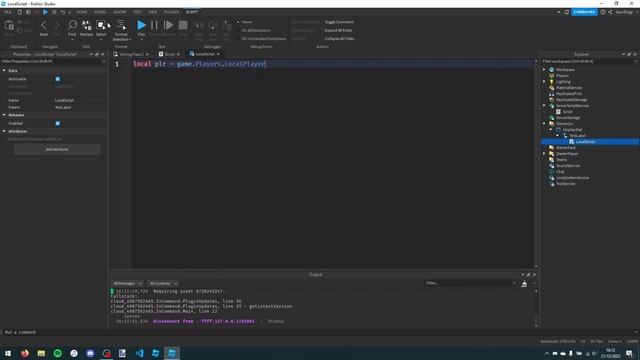Open the All Contexts dropdown in Output
Viewport: 640px width, 360px height.
163,283
